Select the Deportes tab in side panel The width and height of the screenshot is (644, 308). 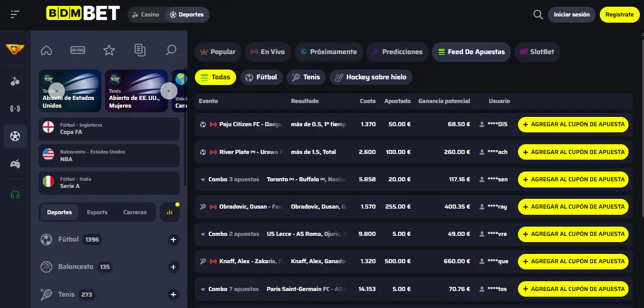60,212
